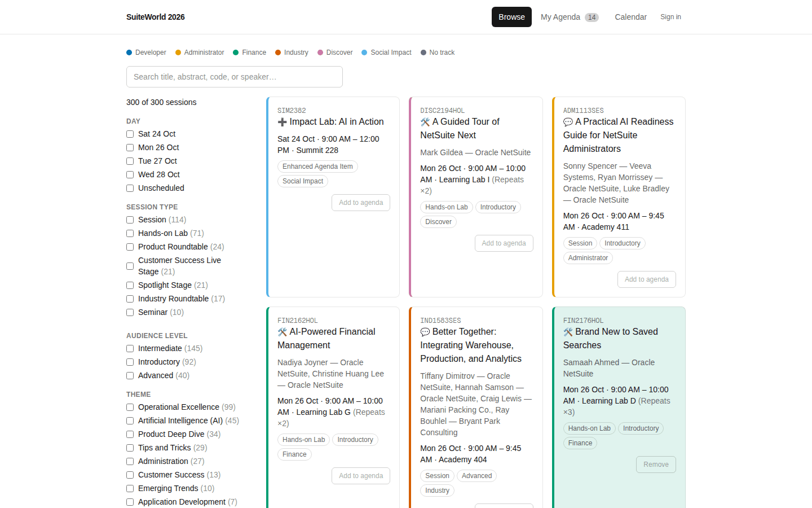Click the Administrator tag on ADM1113SES card

[588, 258]
